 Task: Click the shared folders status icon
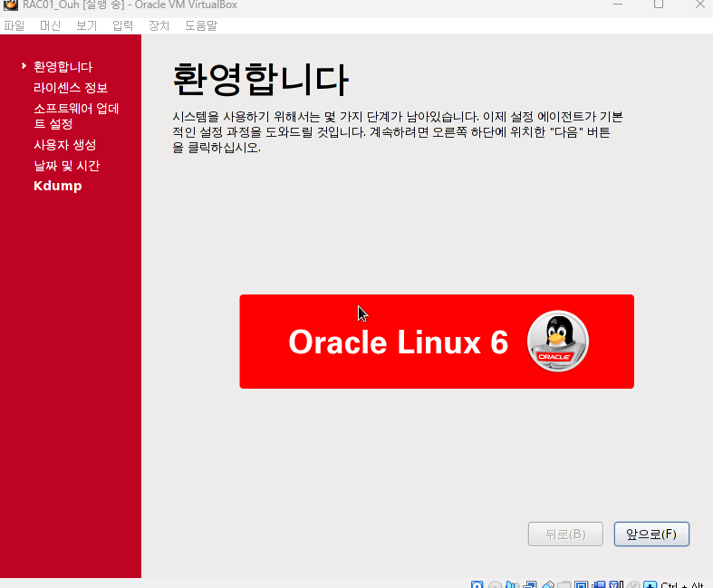coord(564,584)
